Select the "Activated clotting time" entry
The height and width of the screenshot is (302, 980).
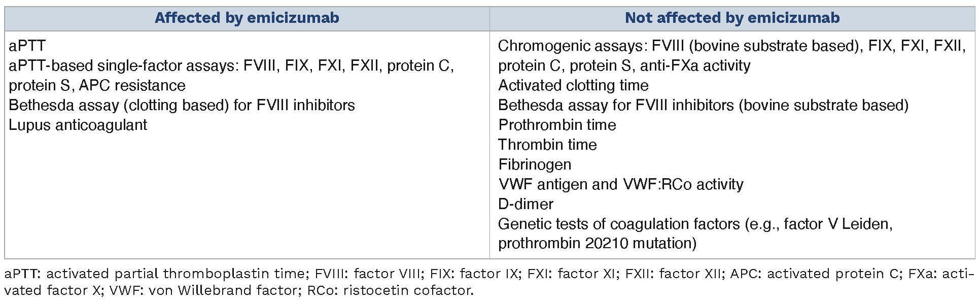[573, 85]
